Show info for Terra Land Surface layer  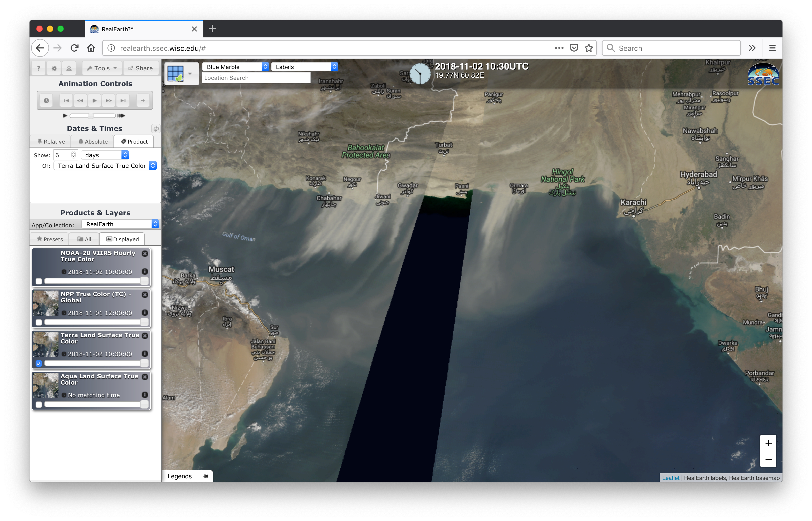coord(145,353)
